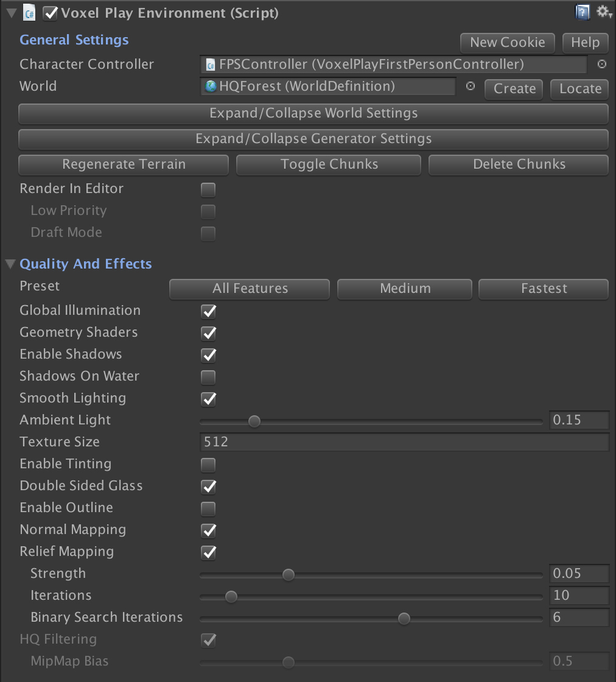Disable the Enable Shadows option
616x682 pixels.
[209, 355]
